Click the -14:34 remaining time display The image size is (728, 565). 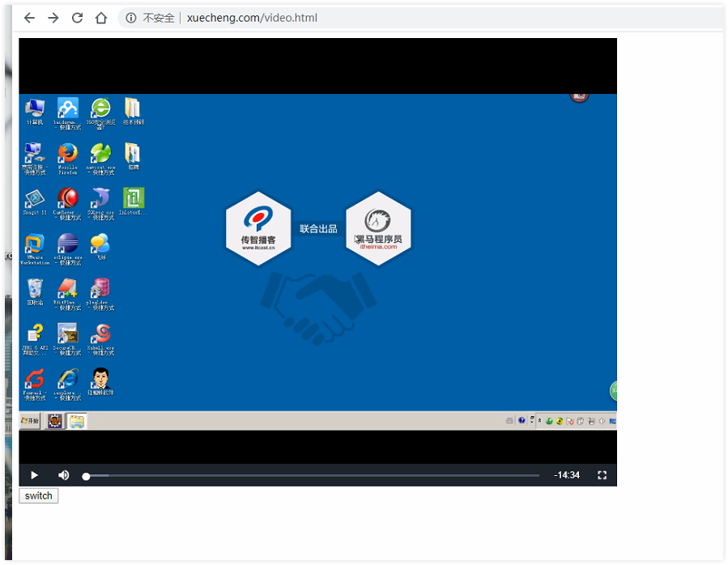[566, 475]
